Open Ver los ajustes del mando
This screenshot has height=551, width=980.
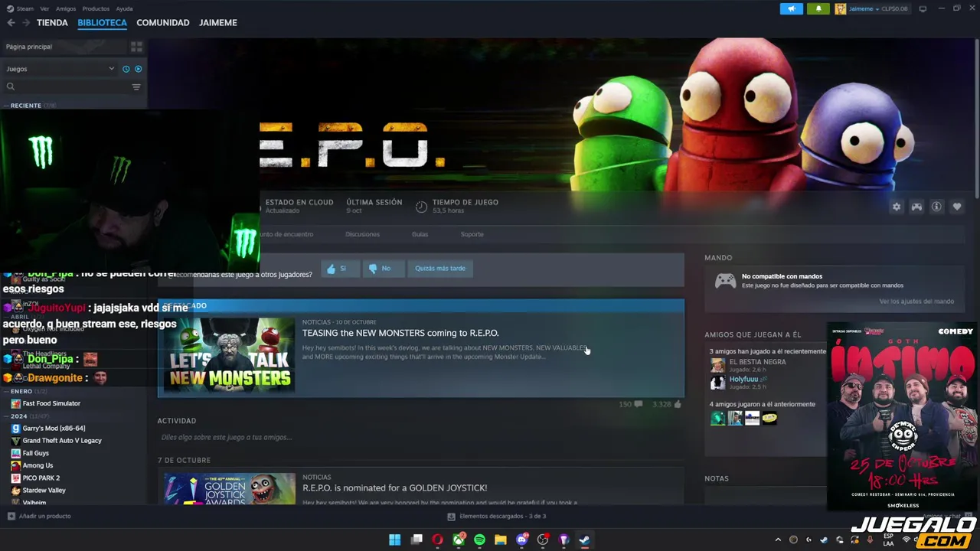[x=916, y=302]
